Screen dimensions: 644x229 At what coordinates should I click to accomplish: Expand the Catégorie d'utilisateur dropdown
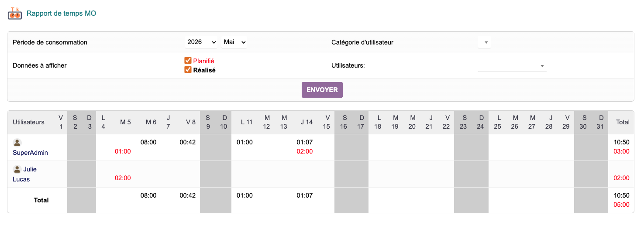485,42
